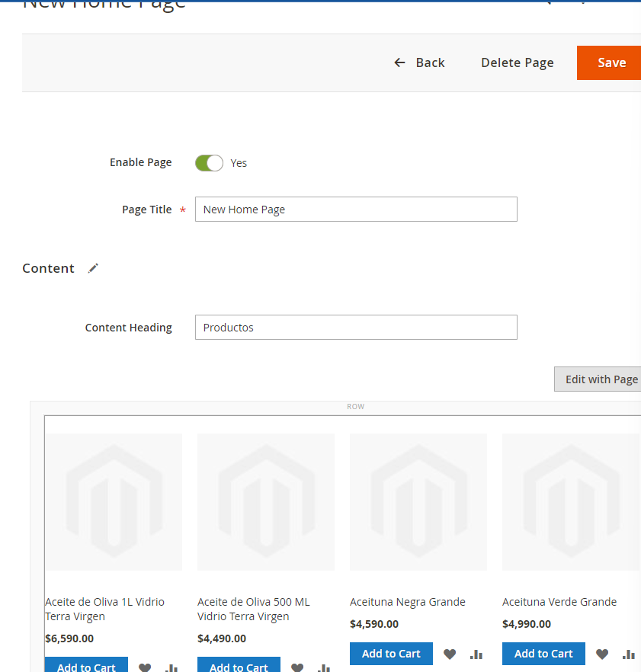The width and height of the screenshot is (641, 672).
Task: Click Delete Page
Action: pos(518,62)
